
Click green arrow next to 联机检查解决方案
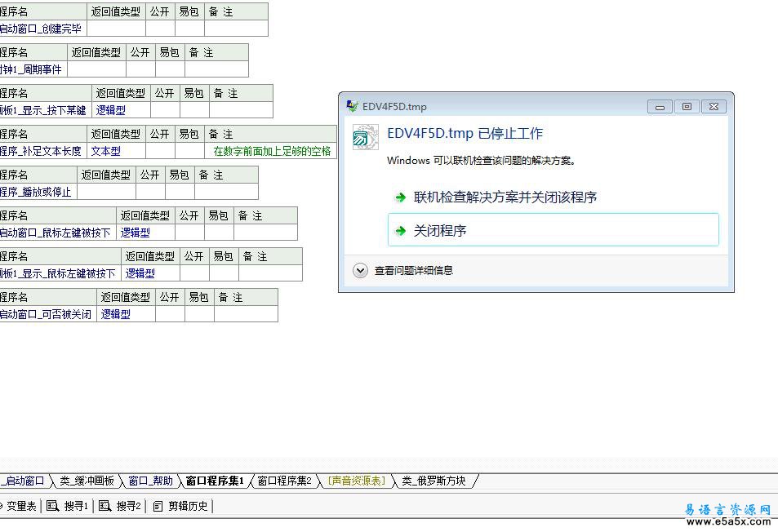click(400, 197)
